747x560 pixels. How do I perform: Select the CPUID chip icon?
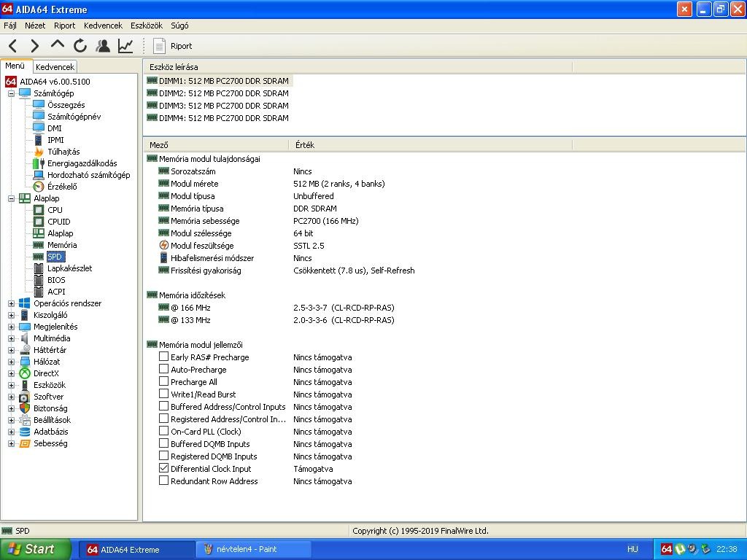[39, 222]
